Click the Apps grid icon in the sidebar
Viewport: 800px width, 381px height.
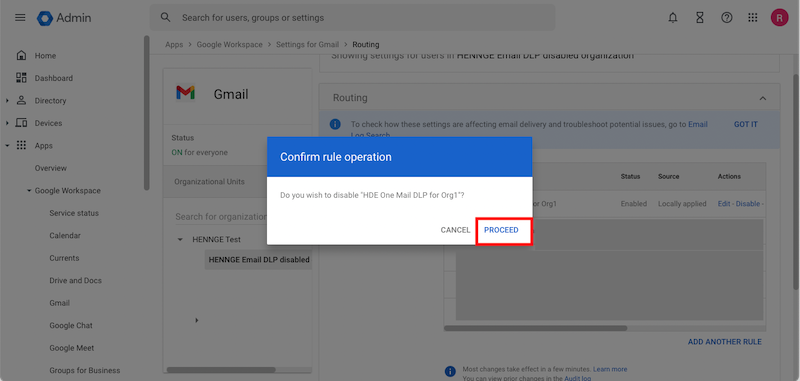(x=21, y=145)
